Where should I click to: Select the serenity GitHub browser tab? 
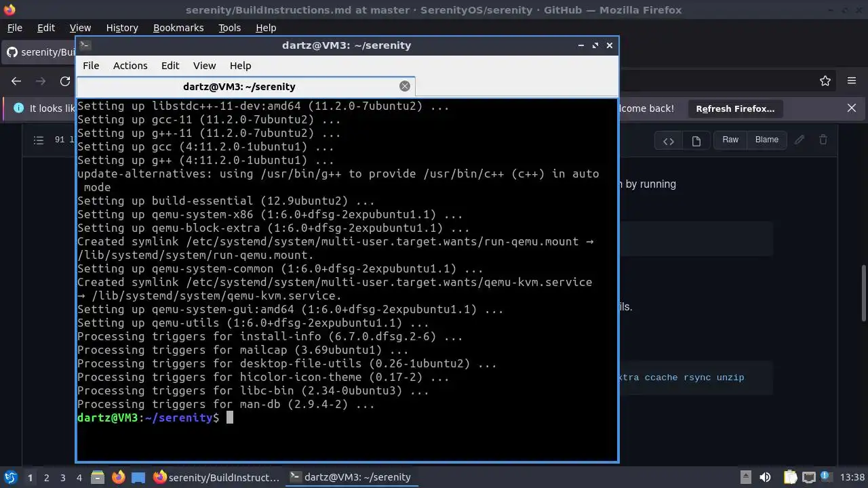(39, 52)
